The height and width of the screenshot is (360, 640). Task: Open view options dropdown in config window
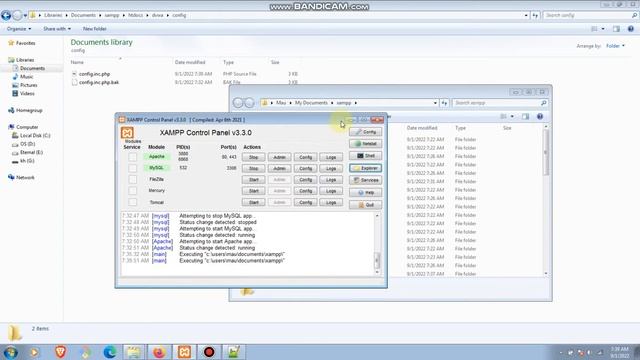tap(603, 29)
